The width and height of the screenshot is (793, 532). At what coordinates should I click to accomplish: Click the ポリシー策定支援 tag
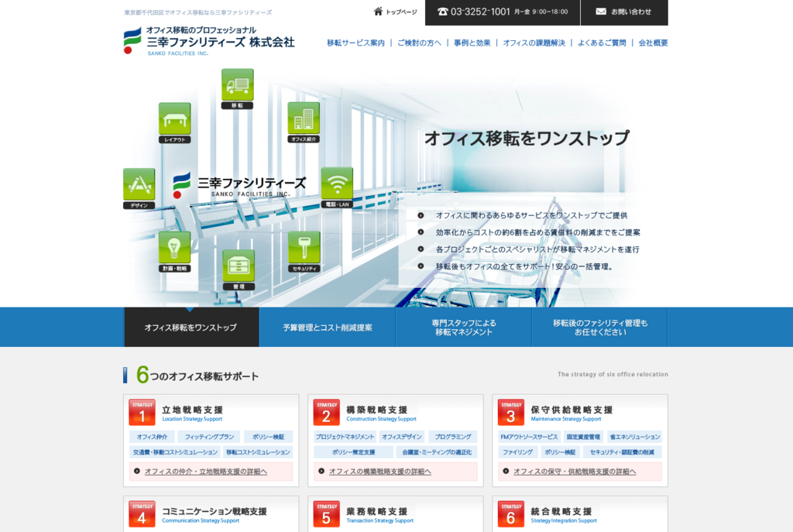(353, 452)
